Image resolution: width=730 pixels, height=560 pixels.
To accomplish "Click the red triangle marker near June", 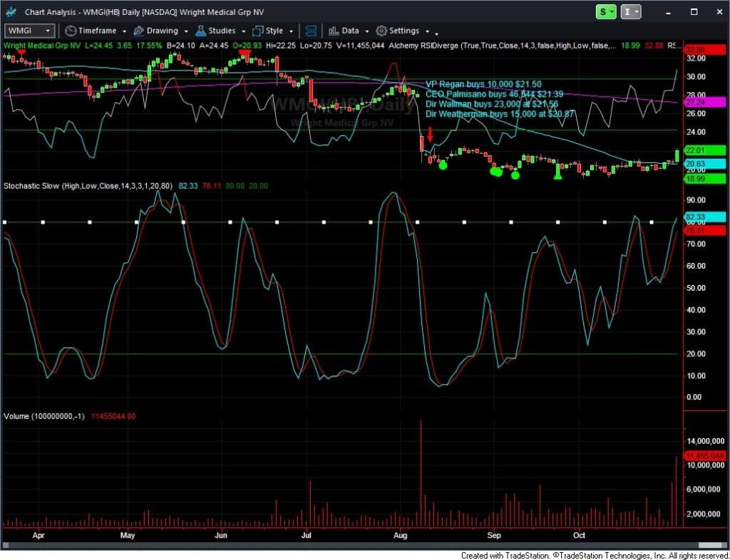I will (x=244, y=54).
